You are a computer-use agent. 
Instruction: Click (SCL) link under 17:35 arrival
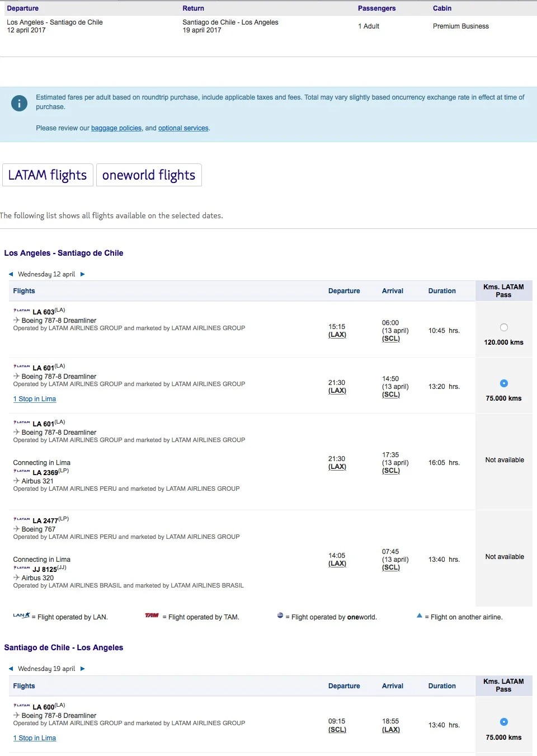pos(391,471)
